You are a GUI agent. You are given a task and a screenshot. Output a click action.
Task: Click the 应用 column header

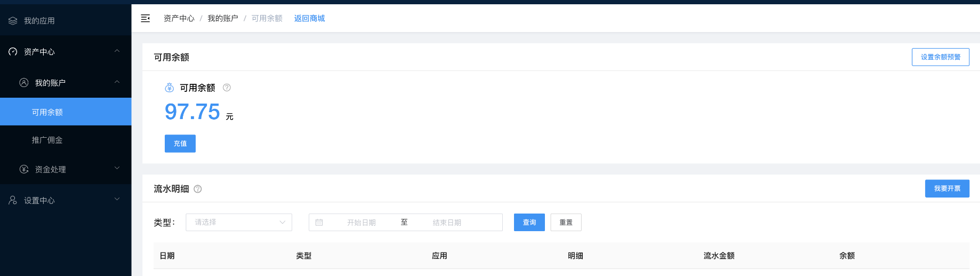(x=439, y=256)
